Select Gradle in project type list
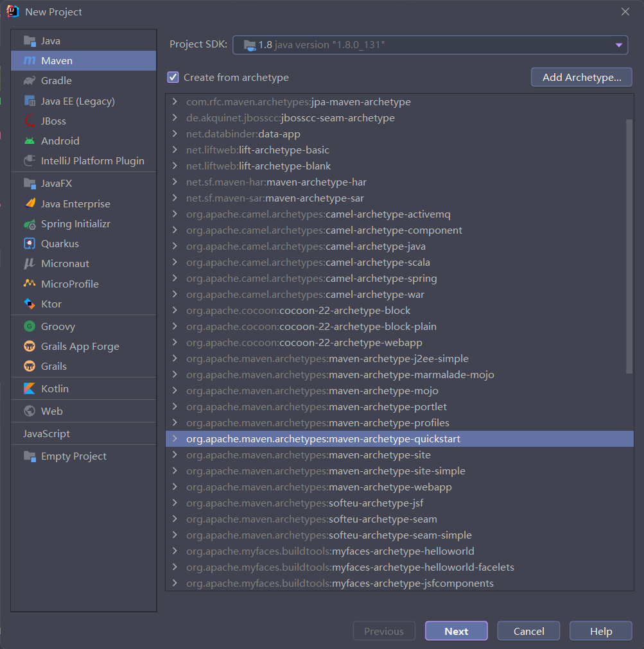Viewport: 644px width, 649px height. point(83,80)
